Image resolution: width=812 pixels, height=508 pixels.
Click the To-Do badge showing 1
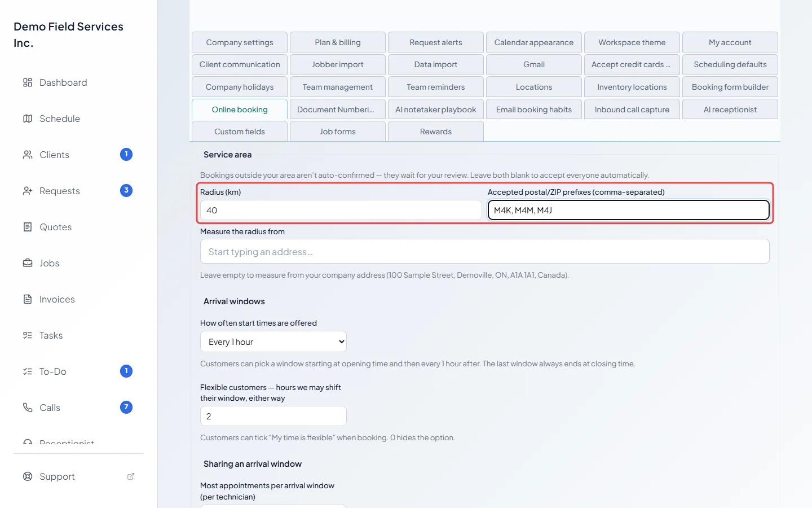click(126, 371)
